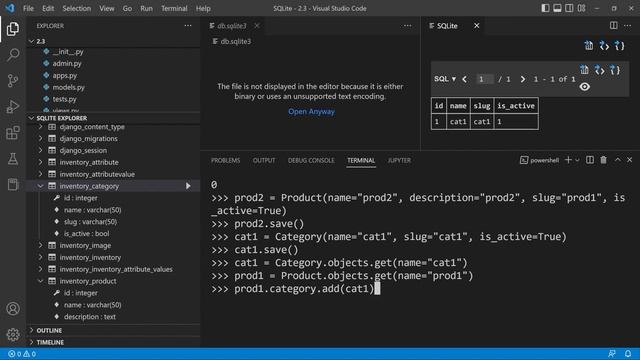Screen dimensions: 640x360
Task: Expand the OUTLINE section
Action: coord(31,330)
